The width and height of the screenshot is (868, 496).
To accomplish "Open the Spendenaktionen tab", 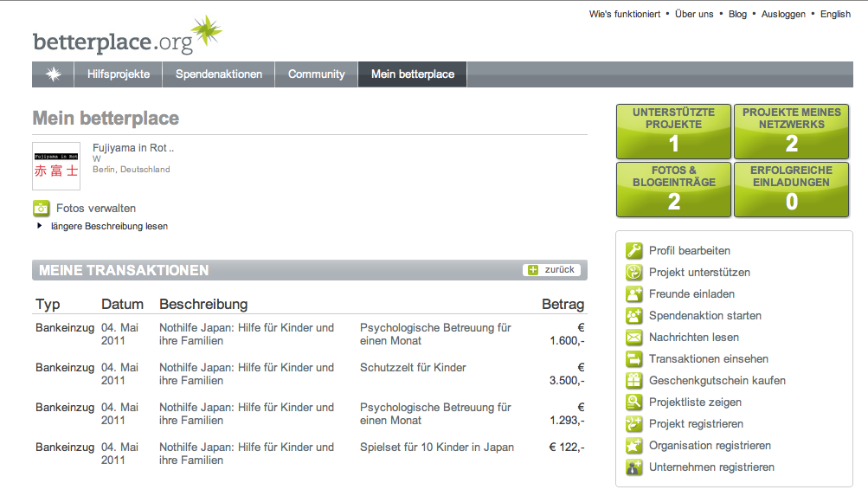I will pos(219,74).
